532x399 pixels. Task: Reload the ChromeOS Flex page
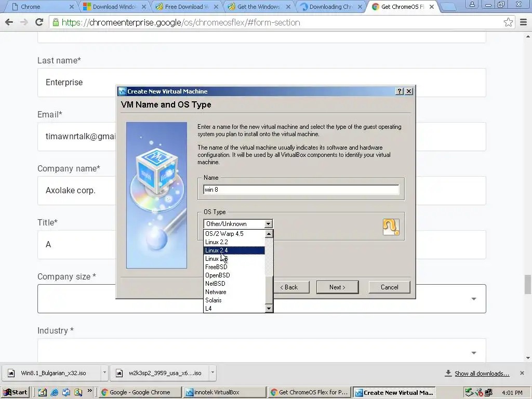coord(39,22)
